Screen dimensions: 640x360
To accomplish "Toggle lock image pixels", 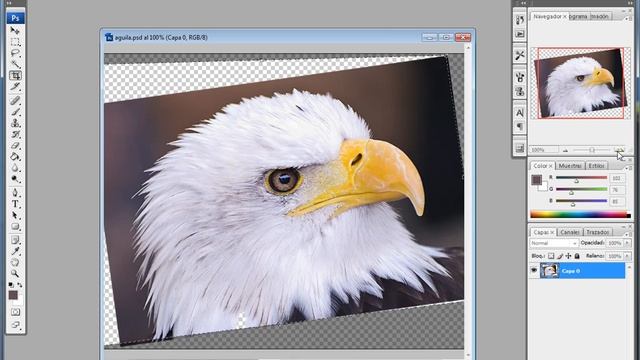I will click(560, 256).
